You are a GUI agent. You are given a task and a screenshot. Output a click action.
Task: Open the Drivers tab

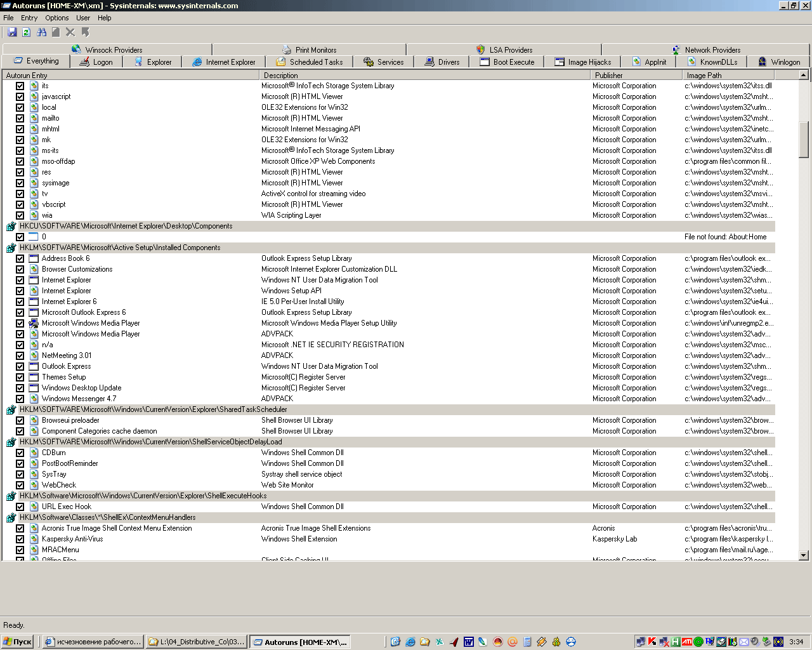[x=442, y=62]
